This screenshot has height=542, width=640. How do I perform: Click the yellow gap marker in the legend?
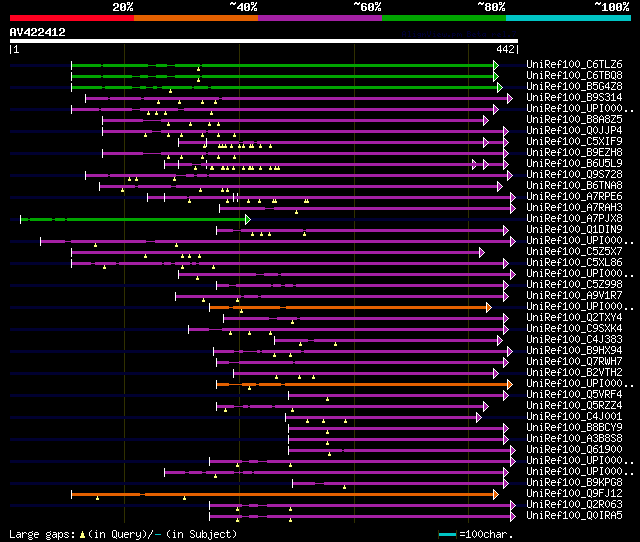(x=82, y=534)
